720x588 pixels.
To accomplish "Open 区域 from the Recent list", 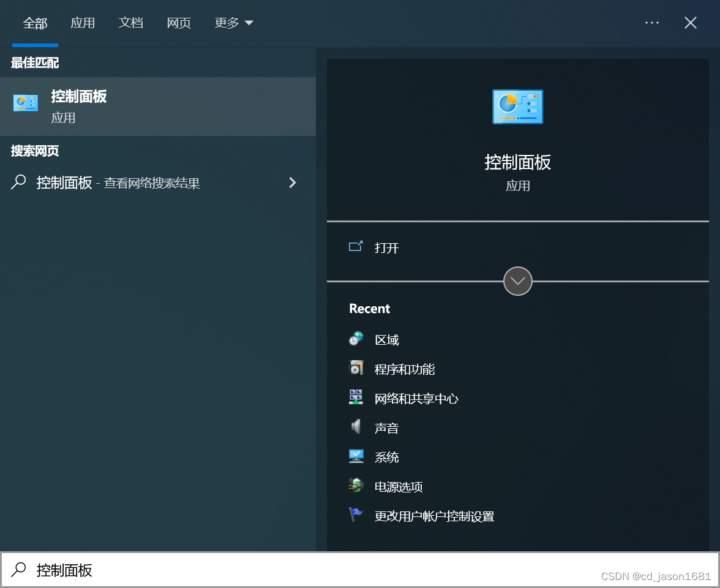I will [x=387, y=339].
